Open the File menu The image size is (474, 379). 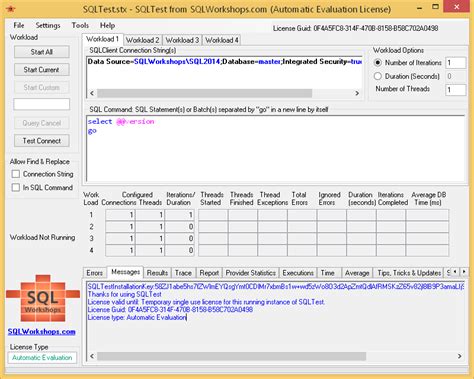[19, 25]
